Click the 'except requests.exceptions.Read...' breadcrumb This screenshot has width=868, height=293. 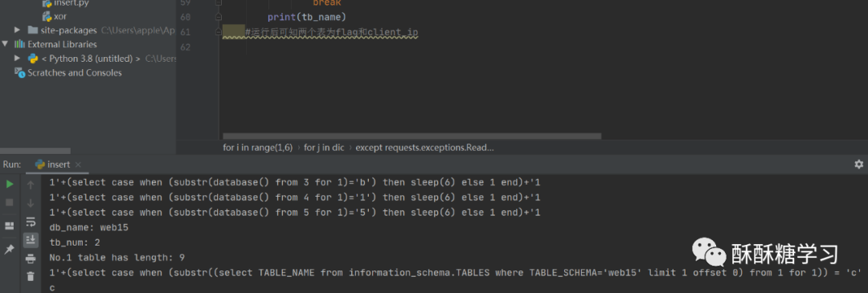[424, 148]
